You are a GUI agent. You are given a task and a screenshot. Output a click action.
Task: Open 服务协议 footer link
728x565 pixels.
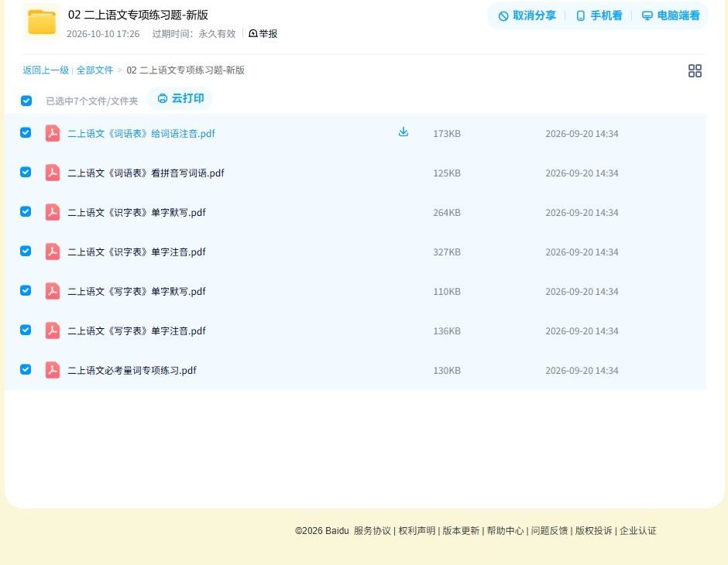[373, 531]
